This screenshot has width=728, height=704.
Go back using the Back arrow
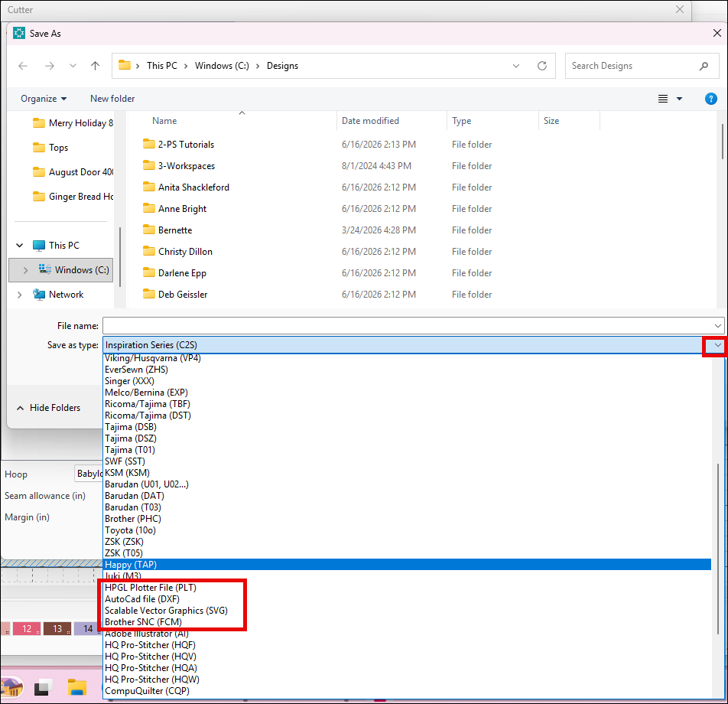coord(23,66)
